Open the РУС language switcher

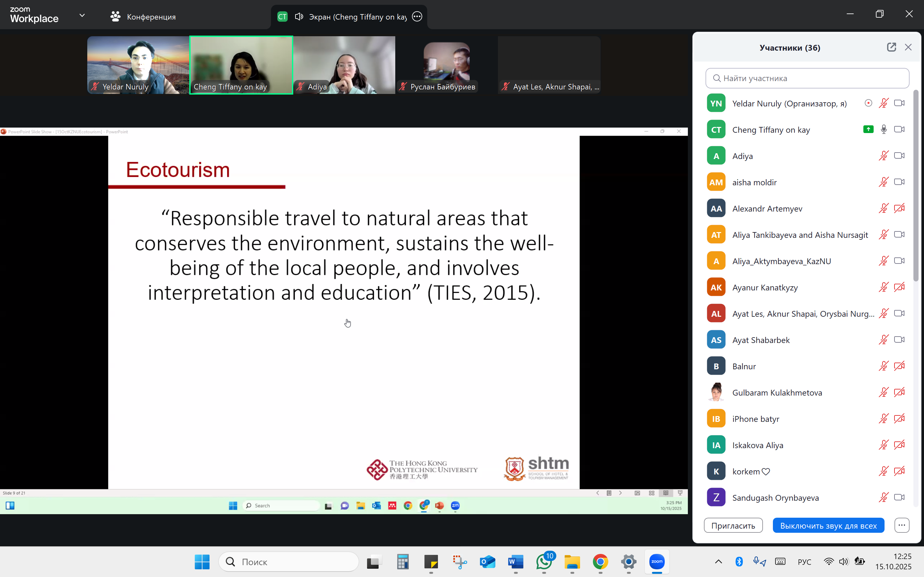pyautogui.click(x=804, y=562)
